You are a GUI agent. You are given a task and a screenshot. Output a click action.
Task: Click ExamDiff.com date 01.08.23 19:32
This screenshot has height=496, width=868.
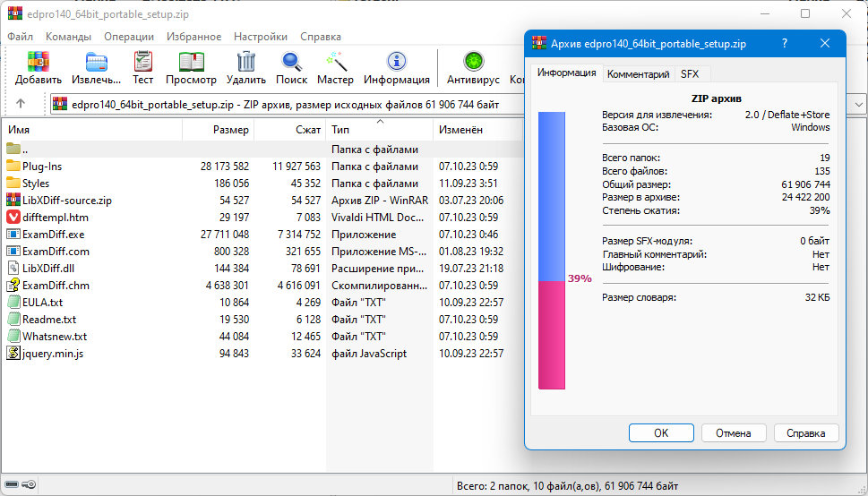coord(471,252)
